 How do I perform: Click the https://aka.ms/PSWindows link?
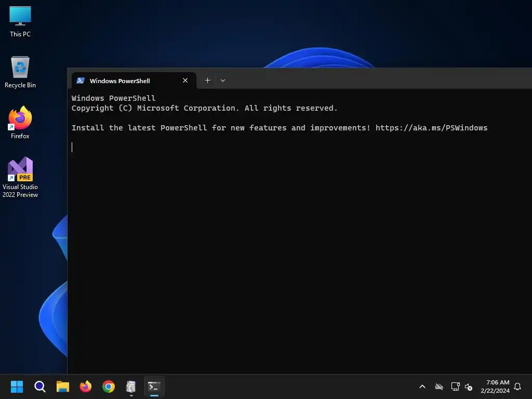pos(431,128)
